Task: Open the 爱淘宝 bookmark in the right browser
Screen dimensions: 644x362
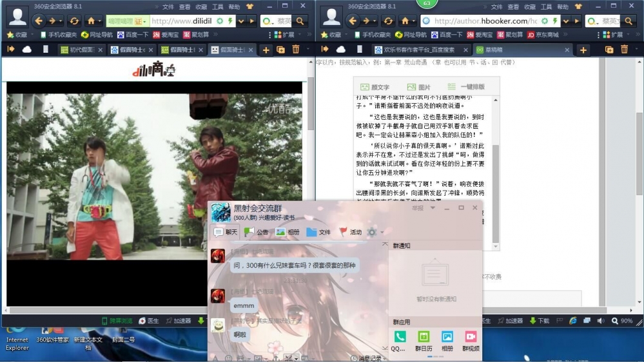Action: [480, 35]
